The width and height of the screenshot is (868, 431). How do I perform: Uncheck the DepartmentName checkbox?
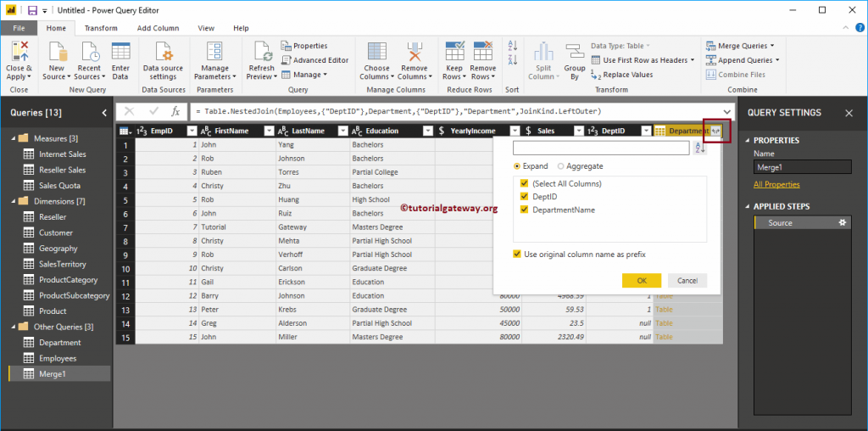524,210
